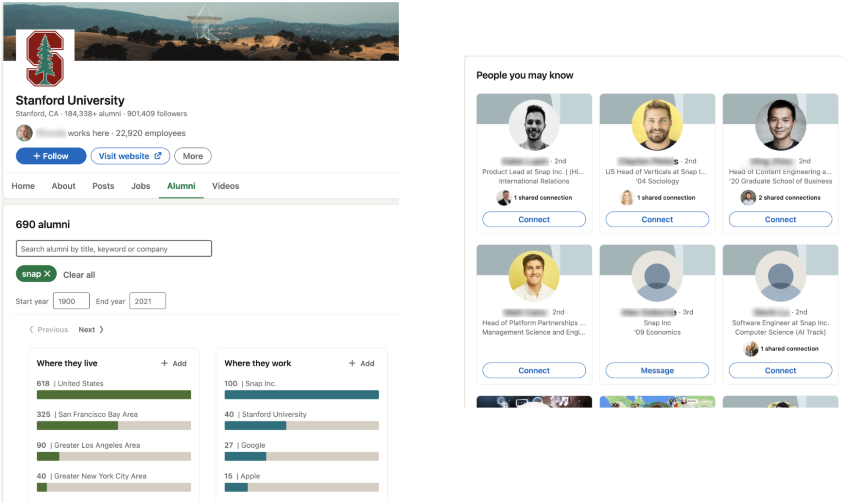
Task: Connect with the Software Engineer at Snap Inc.
Action: coord(780,370)
